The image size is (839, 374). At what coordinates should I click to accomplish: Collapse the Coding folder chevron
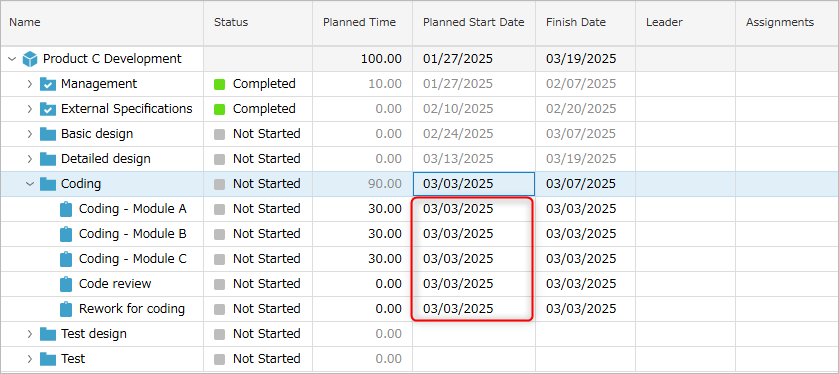pos(30,184)
